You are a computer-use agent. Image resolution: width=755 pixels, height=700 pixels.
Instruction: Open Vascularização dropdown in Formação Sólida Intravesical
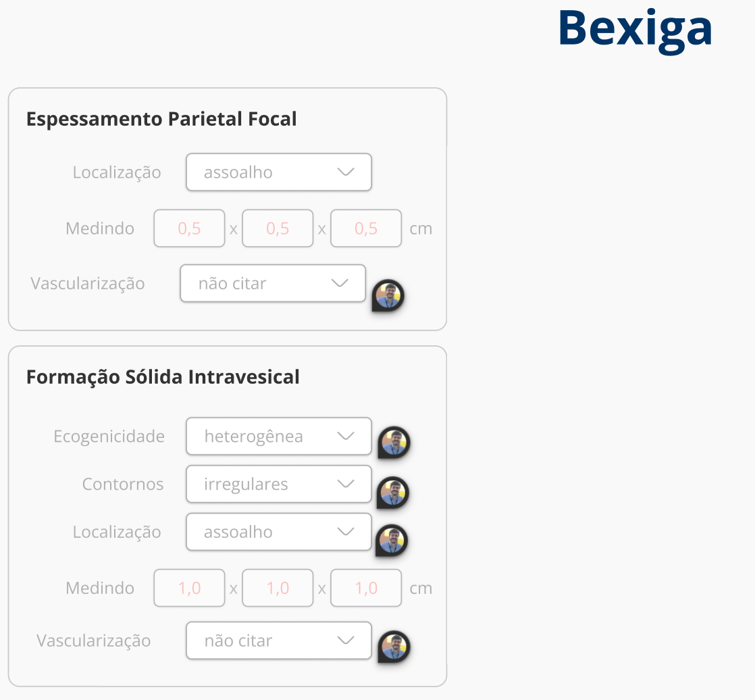pyautogui.click(x=278, y=641)
